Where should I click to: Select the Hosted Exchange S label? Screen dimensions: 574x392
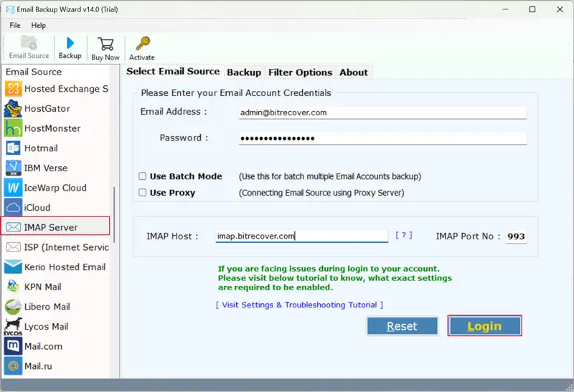pyautogui.click(x=66, y=89)
